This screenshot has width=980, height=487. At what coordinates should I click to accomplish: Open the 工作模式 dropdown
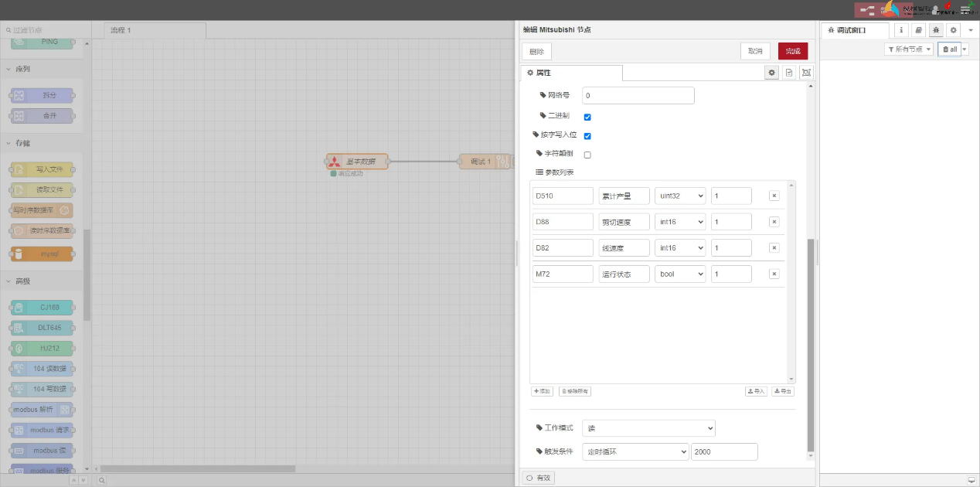point(648,428)
